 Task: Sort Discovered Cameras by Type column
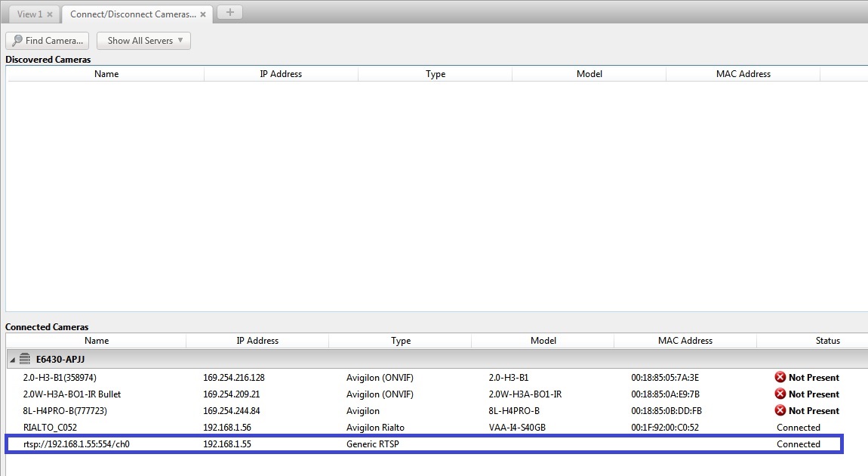tap(435, 74)
